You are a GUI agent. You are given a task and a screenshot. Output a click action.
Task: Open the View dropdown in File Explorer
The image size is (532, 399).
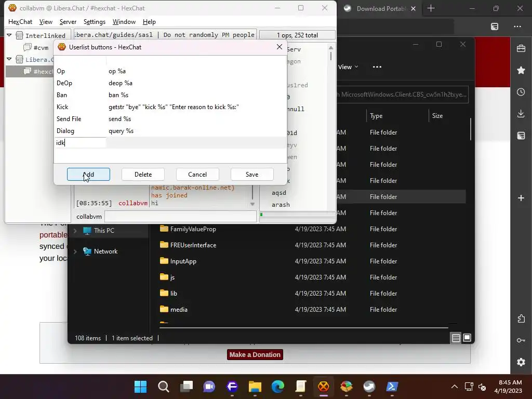pyautogui.click(x=348, y=67)
